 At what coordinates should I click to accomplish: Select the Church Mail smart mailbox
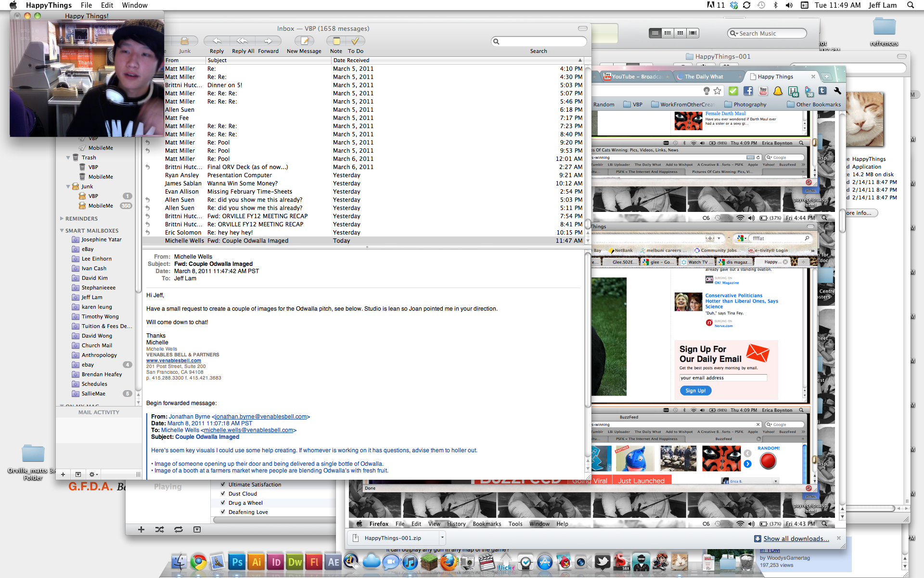tap(97, 345)
